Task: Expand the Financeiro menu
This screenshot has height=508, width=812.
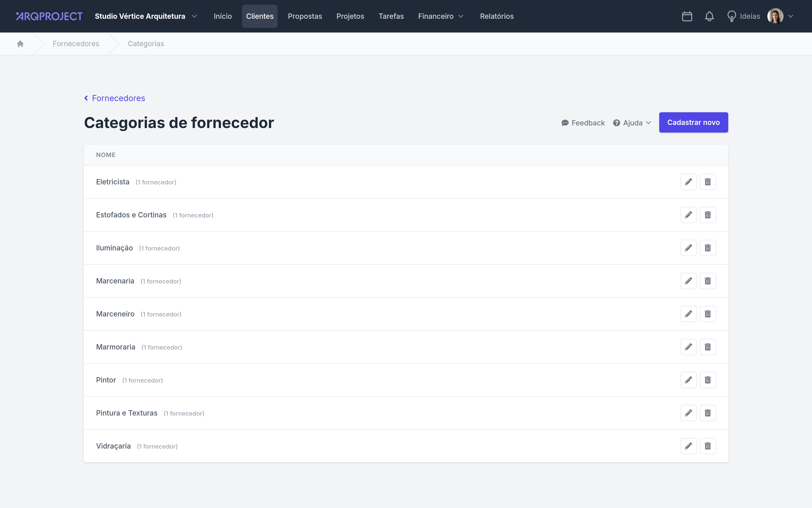Action: 441,16
